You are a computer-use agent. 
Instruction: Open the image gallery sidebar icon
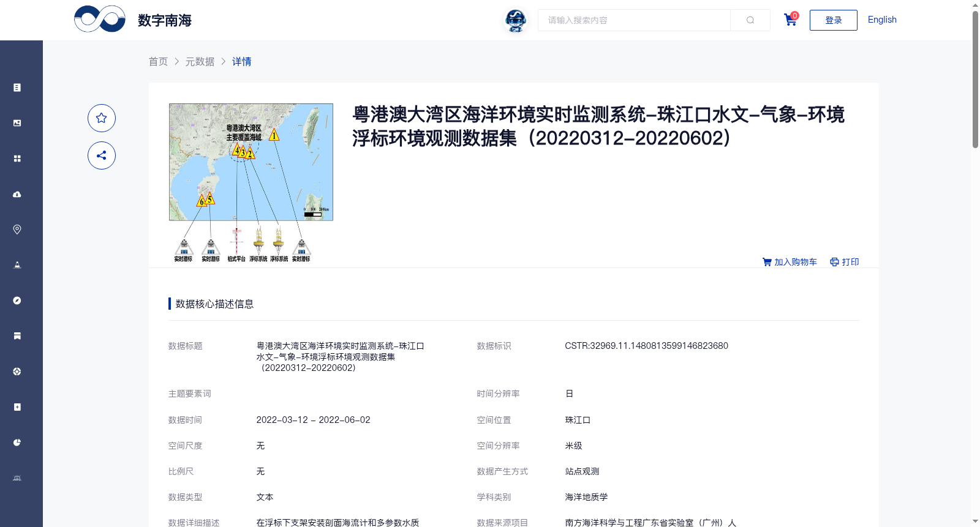click(x=17, y=123)
